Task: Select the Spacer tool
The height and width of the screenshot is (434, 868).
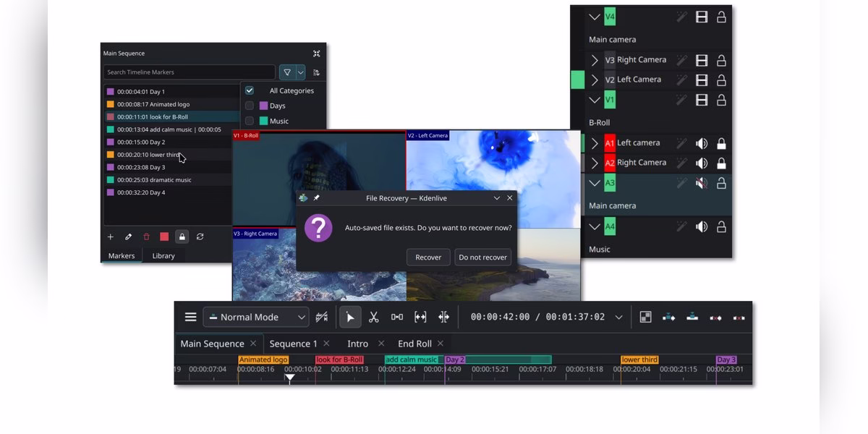Action: tap(397, 317)
